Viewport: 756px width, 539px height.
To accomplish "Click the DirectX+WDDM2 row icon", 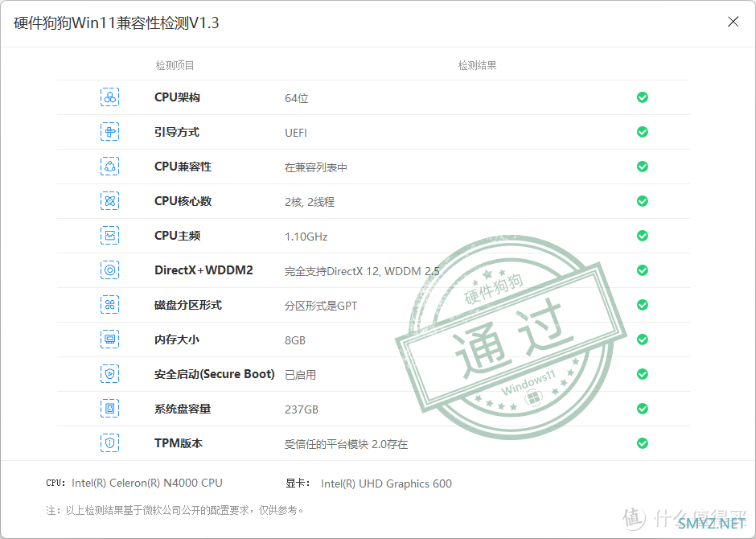I will pos(110,270).
